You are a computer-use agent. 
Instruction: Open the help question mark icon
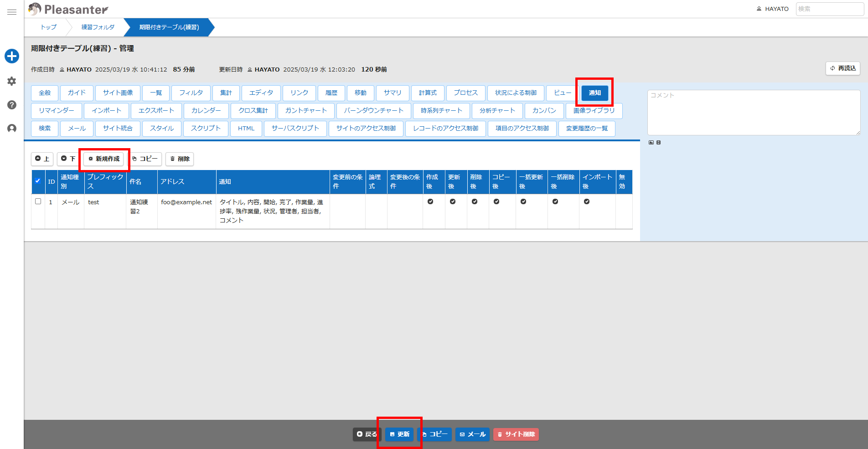click(x=12, y=105)
